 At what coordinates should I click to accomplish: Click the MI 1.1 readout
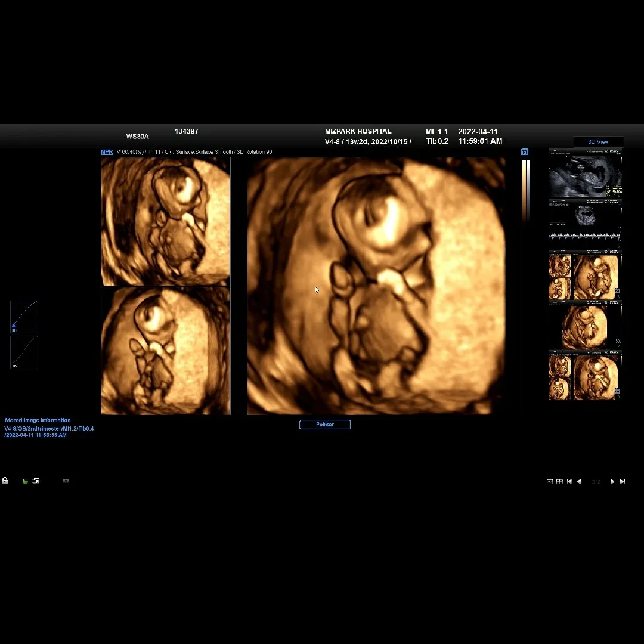point(436,131)
